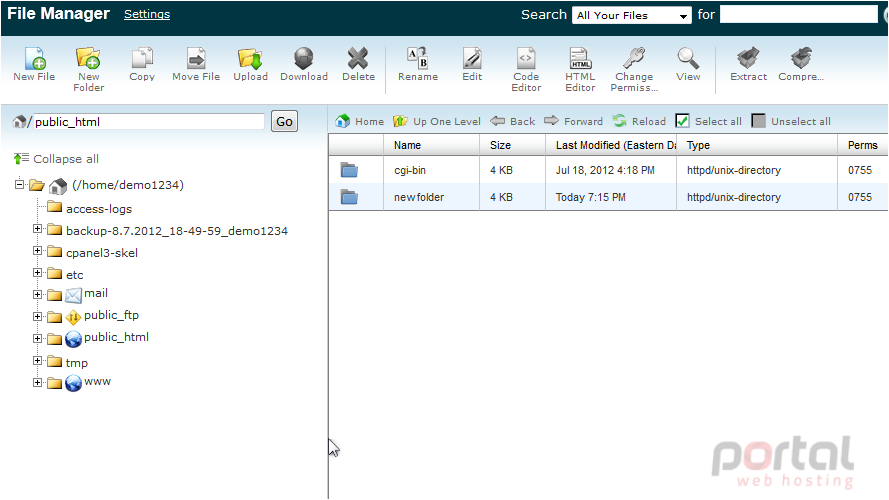Click the Download globe icon
This screenshot has width=889, height=500.
304,58
